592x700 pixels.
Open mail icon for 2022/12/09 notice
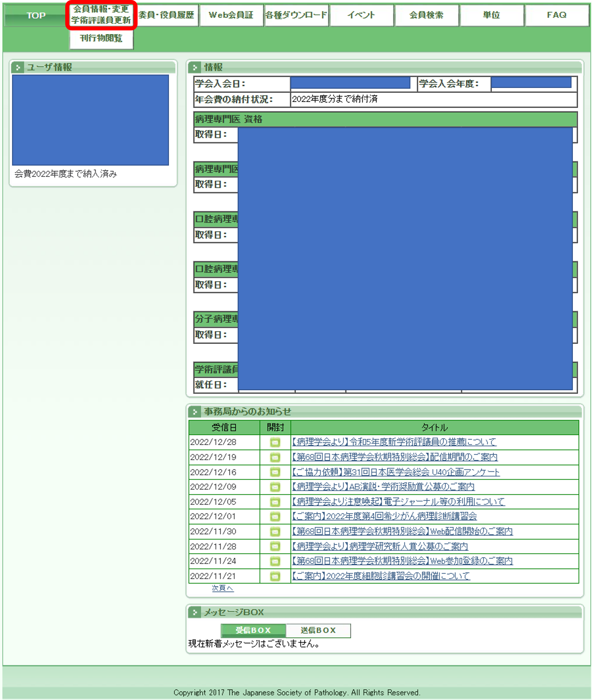pos(275,487)
